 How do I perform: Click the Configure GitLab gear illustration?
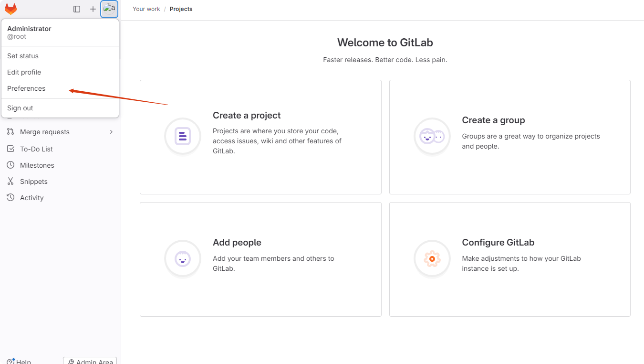click(432, 259)
